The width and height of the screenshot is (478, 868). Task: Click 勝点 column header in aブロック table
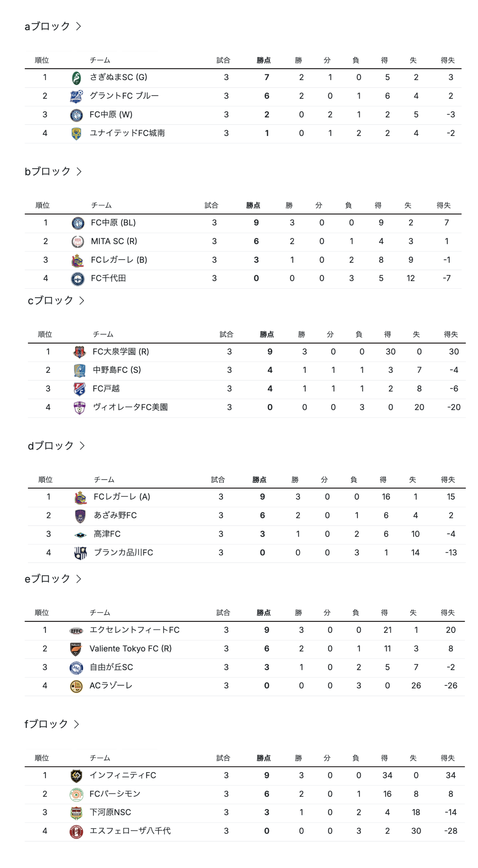pos(264,60)
